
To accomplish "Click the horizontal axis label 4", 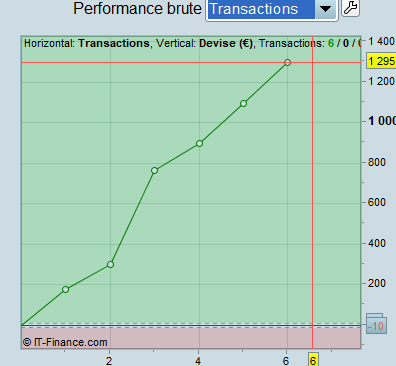I will [198, 361].
